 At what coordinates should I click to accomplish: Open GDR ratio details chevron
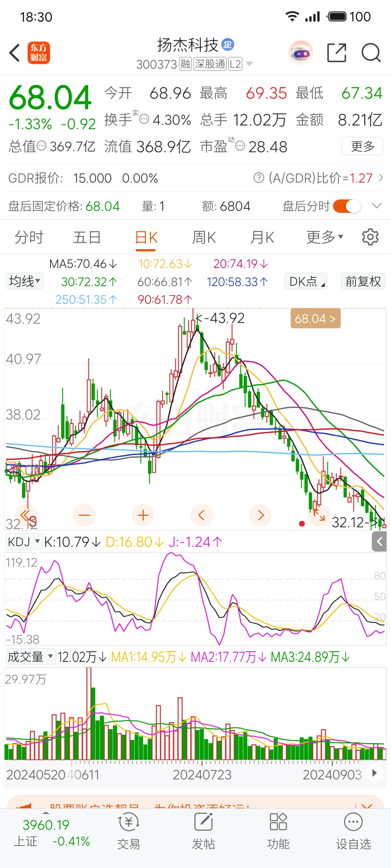tap(381, 178)
